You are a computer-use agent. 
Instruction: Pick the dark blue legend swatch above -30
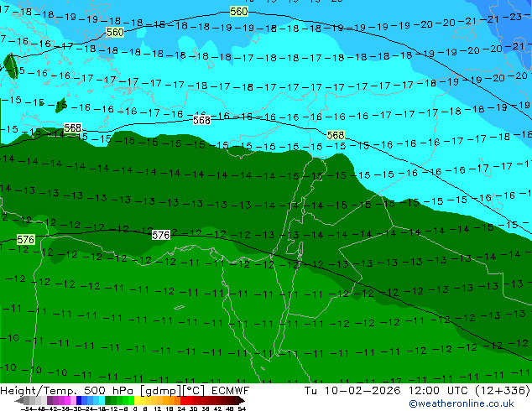pos(79,400)
